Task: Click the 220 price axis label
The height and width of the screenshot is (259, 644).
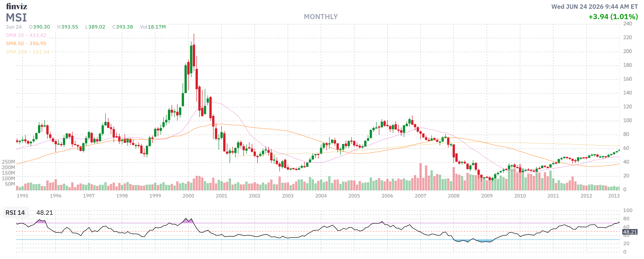Action: (627, 38)
